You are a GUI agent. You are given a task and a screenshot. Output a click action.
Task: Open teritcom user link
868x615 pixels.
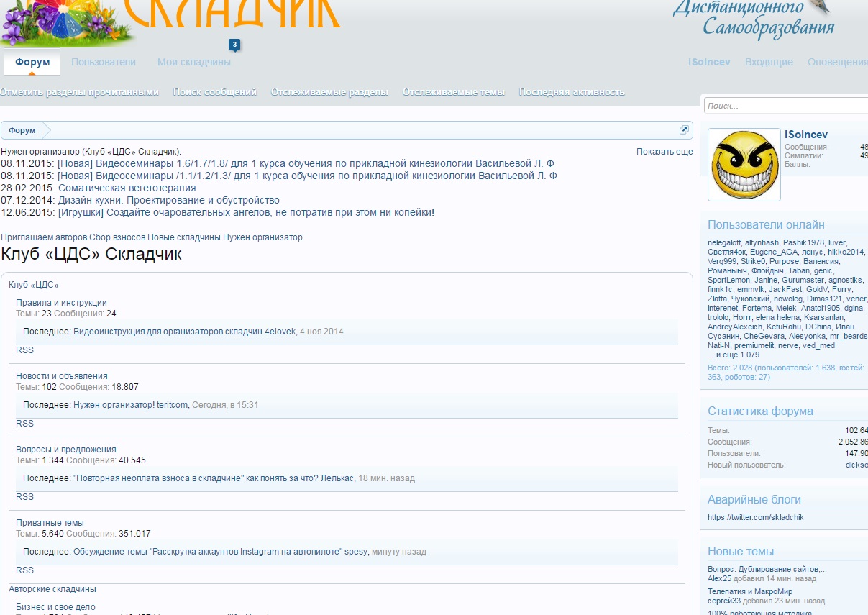pyautogui.click(x=172, y=405)
